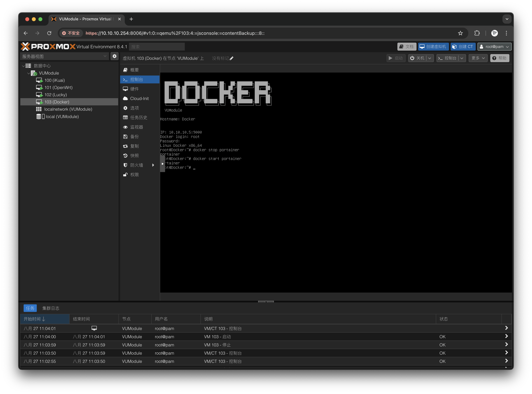Open Cloud-Init configuration page

[139, 98]
